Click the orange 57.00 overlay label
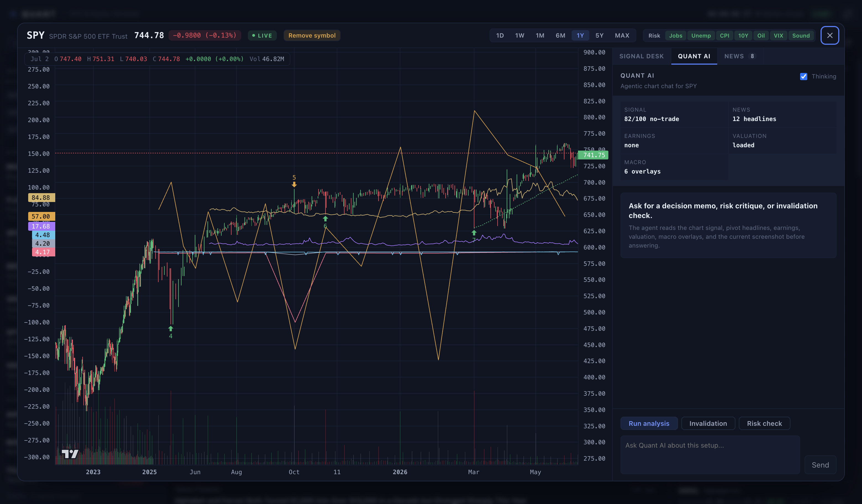The width and height of the screenshot is (862, 504). pos(41,216)
